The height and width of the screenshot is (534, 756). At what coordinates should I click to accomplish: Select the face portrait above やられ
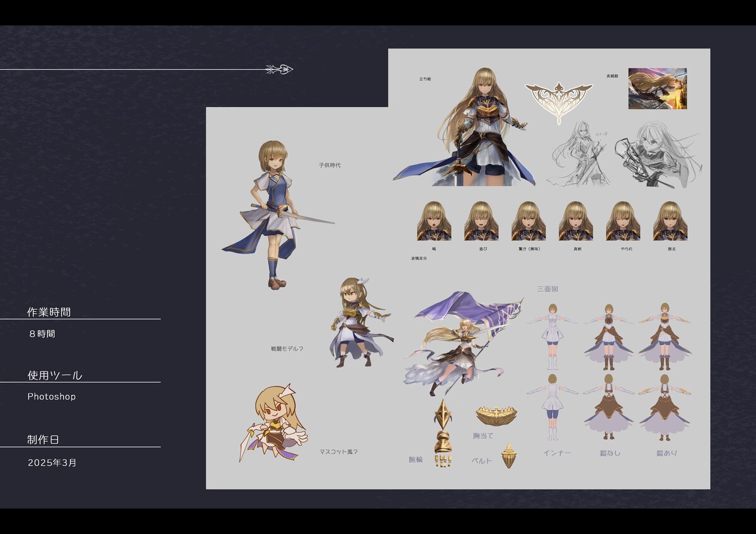[x=623, y=221]
